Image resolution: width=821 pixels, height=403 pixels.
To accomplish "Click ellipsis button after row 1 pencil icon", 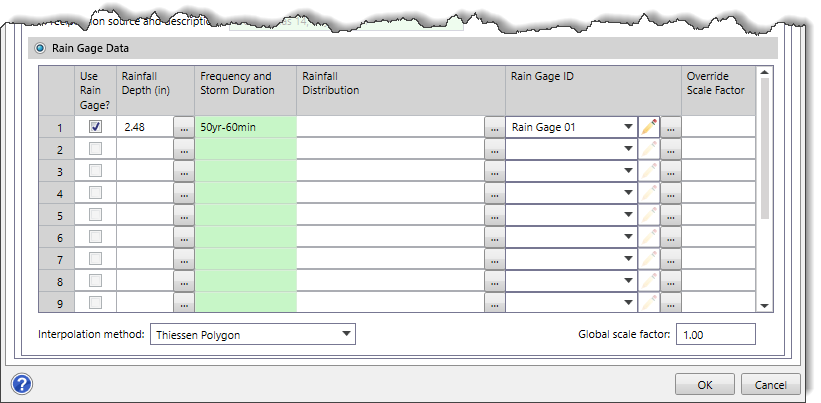I will (671, 127).
